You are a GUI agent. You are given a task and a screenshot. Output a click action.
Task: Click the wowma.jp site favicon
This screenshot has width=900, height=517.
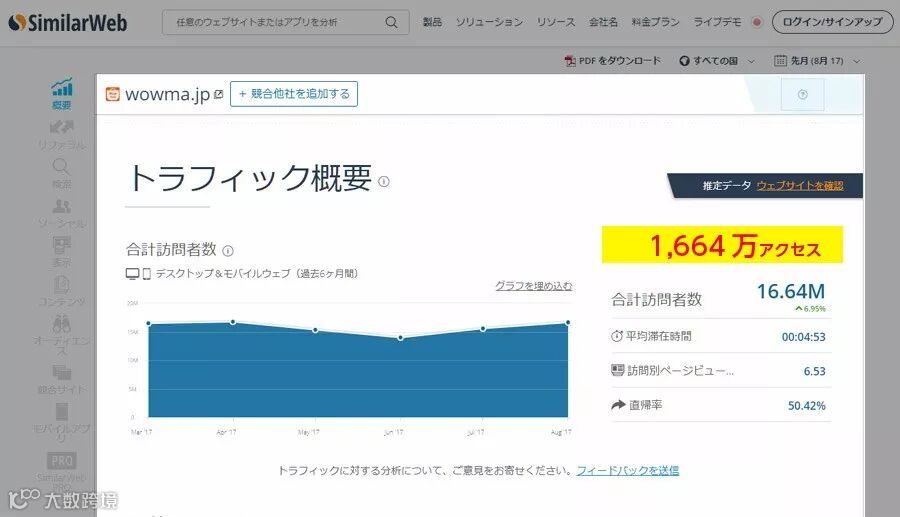pyautogui.click(x=112, y=94)
